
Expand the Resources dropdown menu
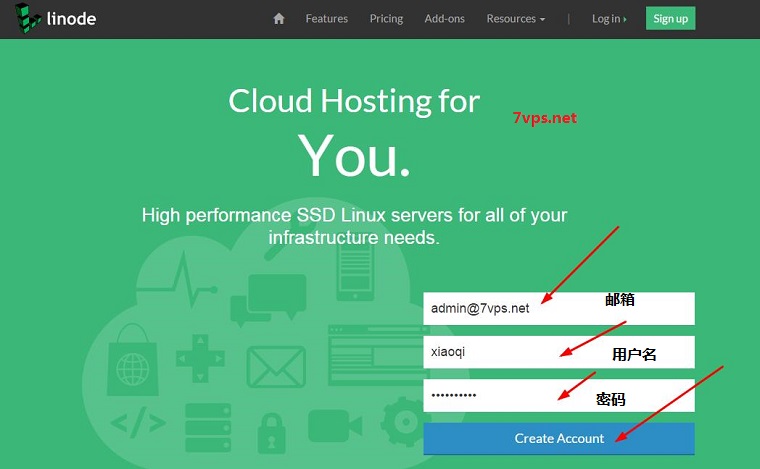point(516,18)
